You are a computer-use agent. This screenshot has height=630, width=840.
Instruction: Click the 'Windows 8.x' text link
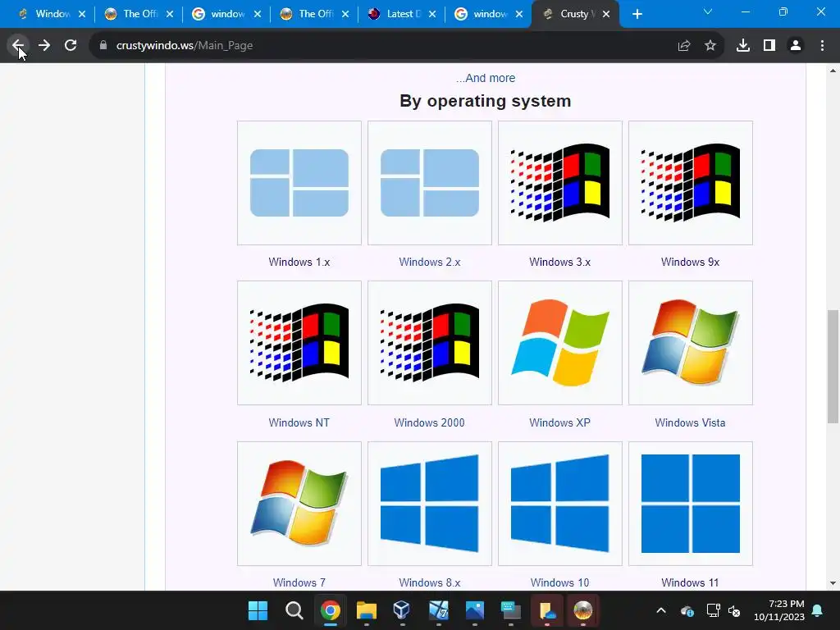tap(430, 582)
